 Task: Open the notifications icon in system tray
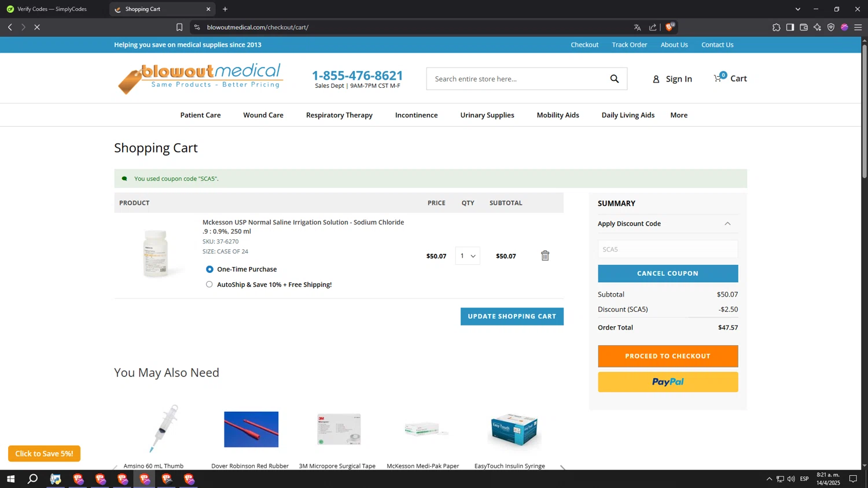(853, 479)
